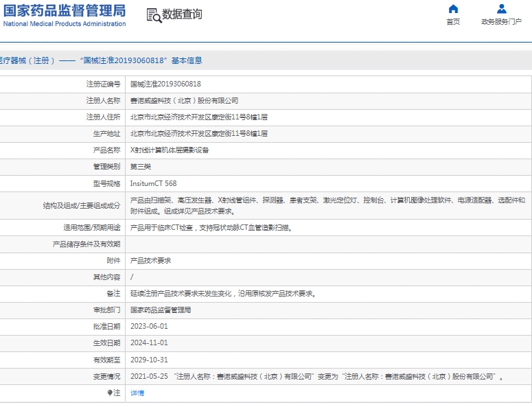Click the 其他内容 label
This screenshot has width=532, height=407.
[x=107, y=277]
